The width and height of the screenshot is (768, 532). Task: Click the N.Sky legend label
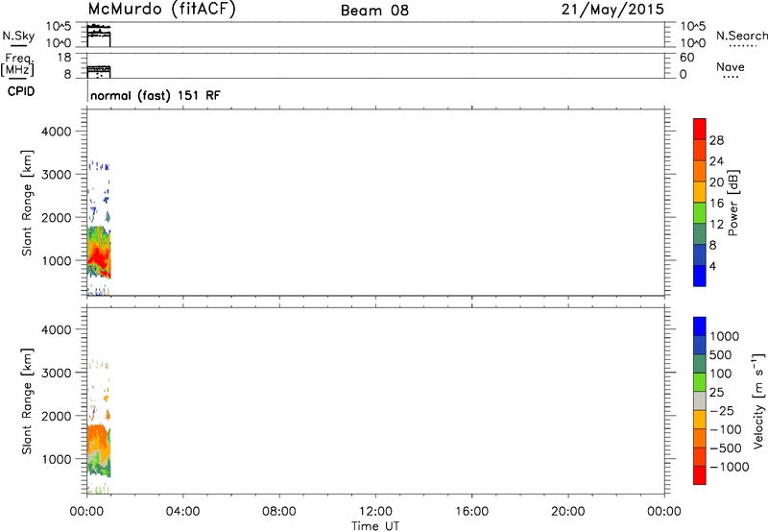coord(18,36)
